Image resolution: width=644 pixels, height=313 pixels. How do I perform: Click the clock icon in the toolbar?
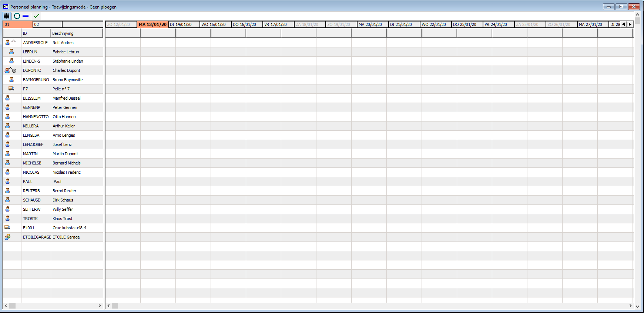pyautogui.click(x=17, y=16)
